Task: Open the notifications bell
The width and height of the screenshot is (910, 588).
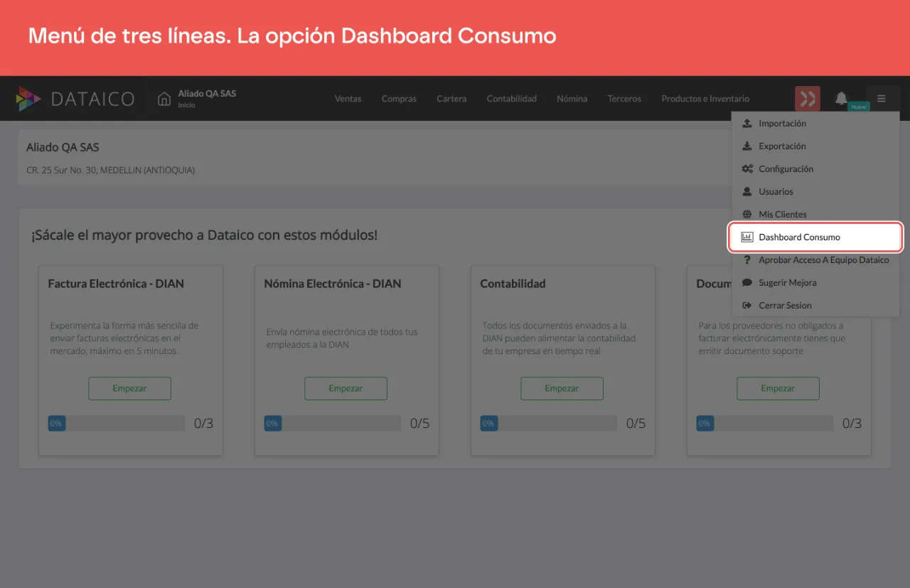Action: (x=842, y=98)
